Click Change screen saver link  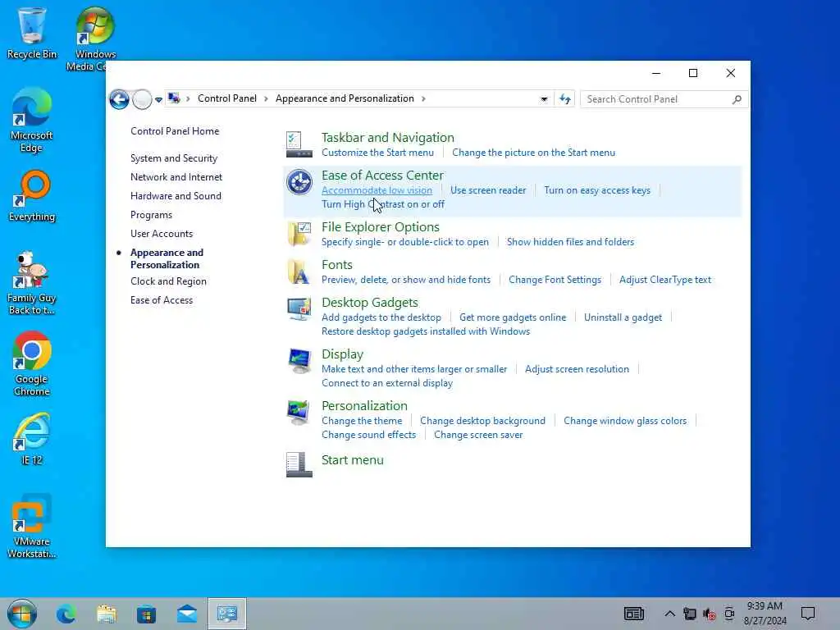coord(478,435)
